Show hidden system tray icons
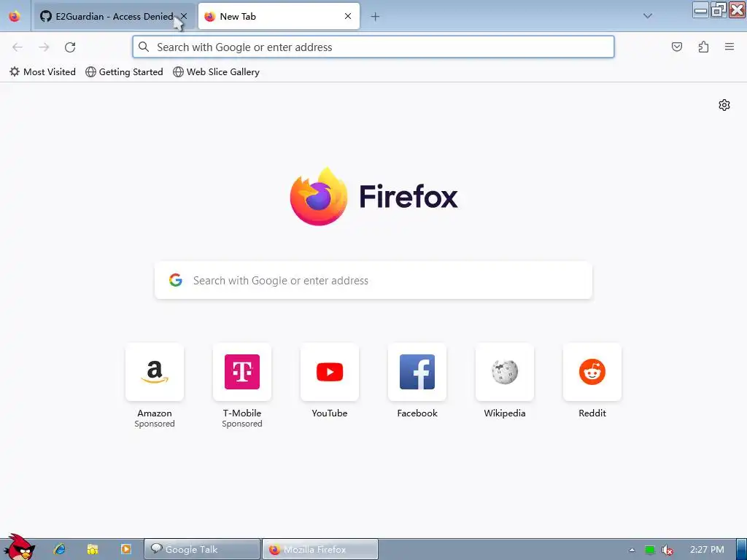Screen dimensions: 747x560 (x=632, y=550)
